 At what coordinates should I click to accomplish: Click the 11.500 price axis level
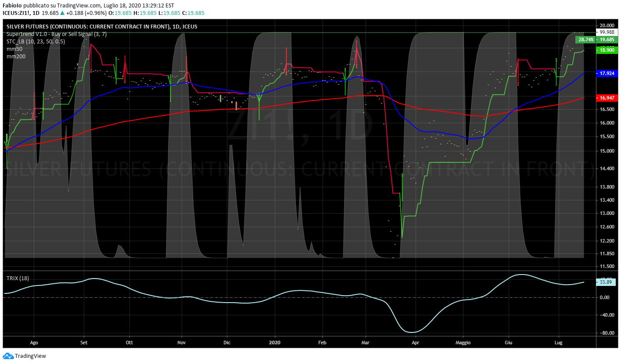pos(607,267)
